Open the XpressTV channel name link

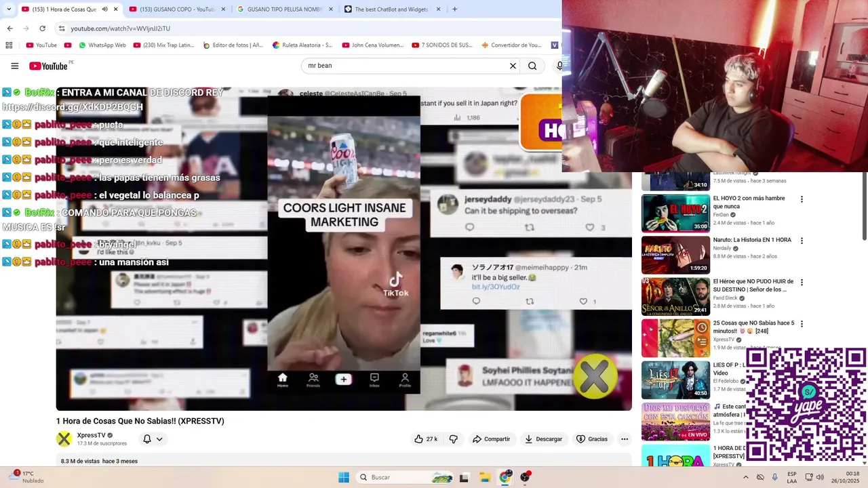click(91, 435)
